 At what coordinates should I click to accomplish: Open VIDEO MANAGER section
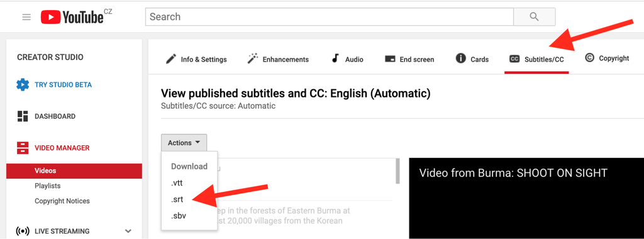[x=62, y=148]
